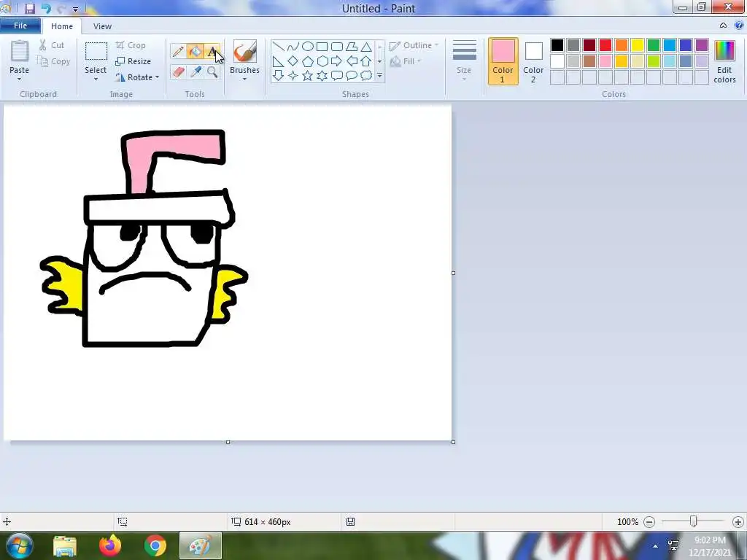This screenshot has width=747, height=560.
Task: Open the File menu
Action: point(20,26)
